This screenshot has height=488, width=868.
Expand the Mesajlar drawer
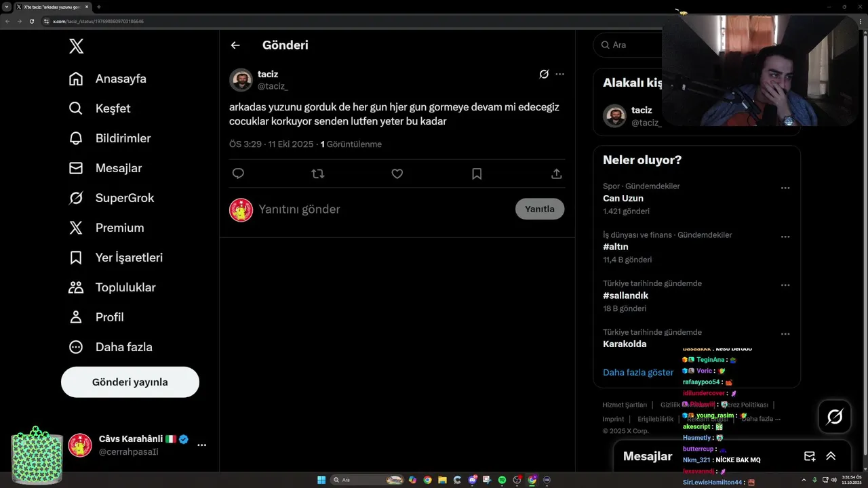[831, 456]
